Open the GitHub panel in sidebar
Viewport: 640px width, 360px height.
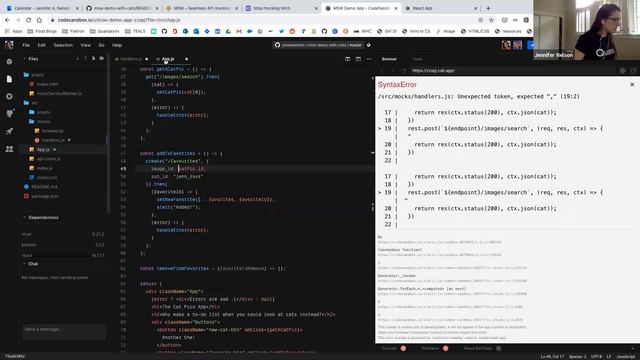point(9,113)
